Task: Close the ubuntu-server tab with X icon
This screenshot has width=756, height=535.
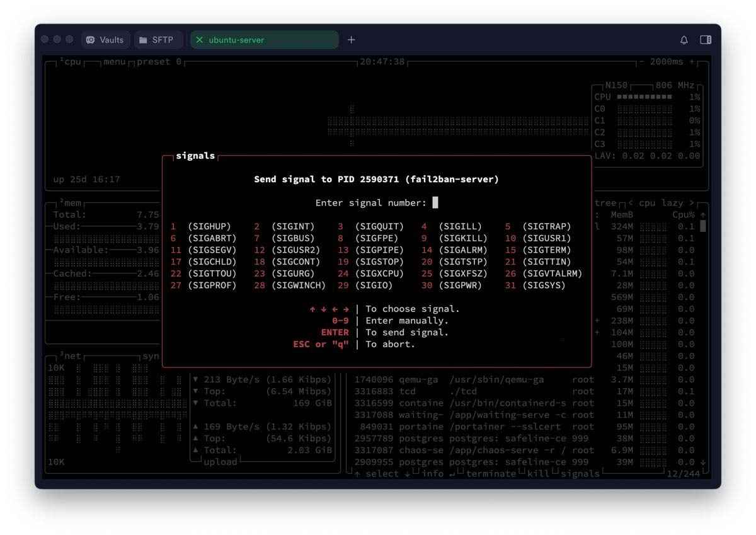Action: 200,40
